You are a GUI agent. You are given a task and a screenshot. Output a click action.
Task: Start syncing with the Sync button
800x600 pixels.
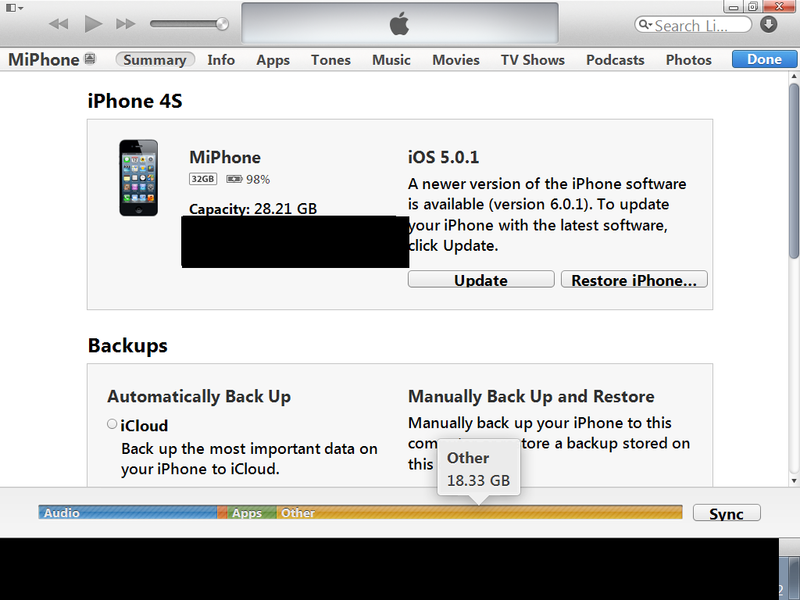[727, 513]
